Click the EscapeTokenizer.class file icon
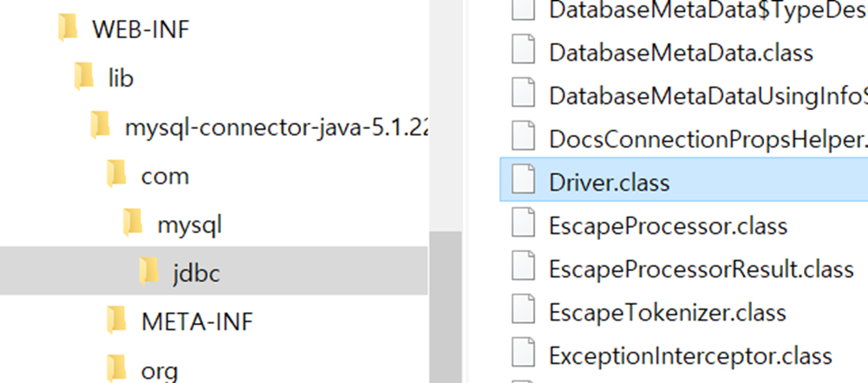The width and height of the screenshot is (868, 383). [523, 309]
